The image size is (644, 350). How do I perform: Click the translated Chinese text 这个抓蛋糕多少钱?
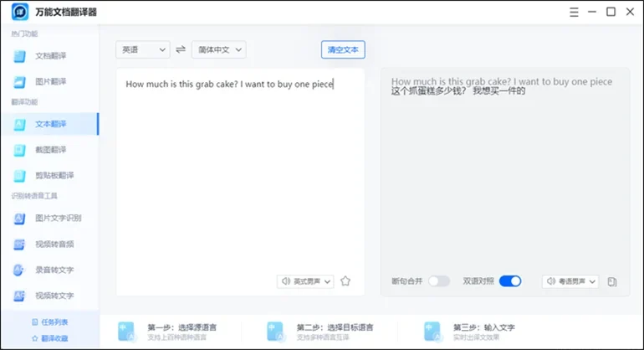click(428, 91)
